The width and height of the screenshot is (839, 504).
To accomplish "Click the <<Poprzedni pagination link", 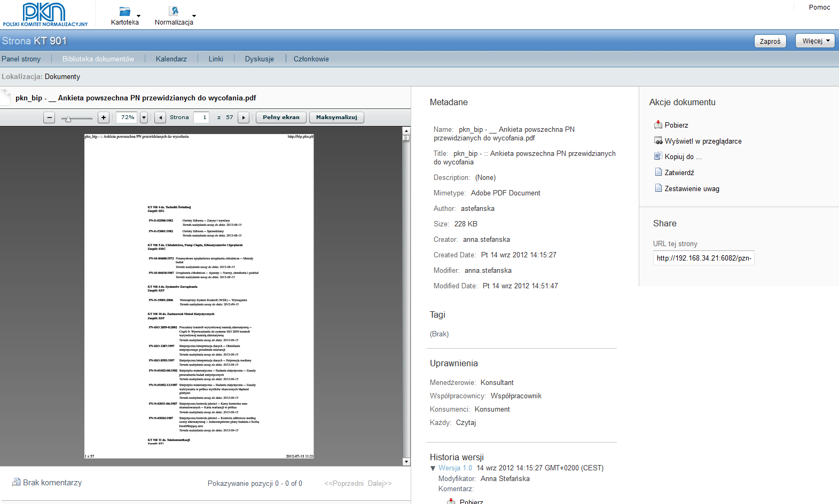I will pos(344,483).
